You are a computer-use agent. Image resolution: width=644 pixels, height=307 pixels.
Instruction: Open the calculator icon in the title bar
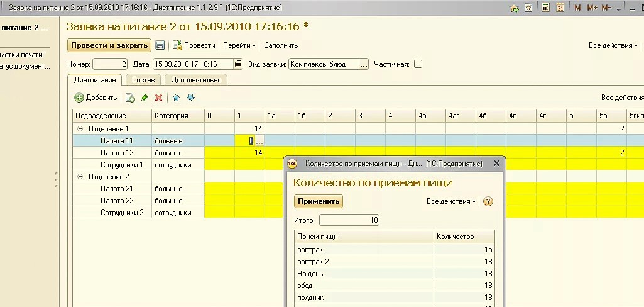(545, 8)
